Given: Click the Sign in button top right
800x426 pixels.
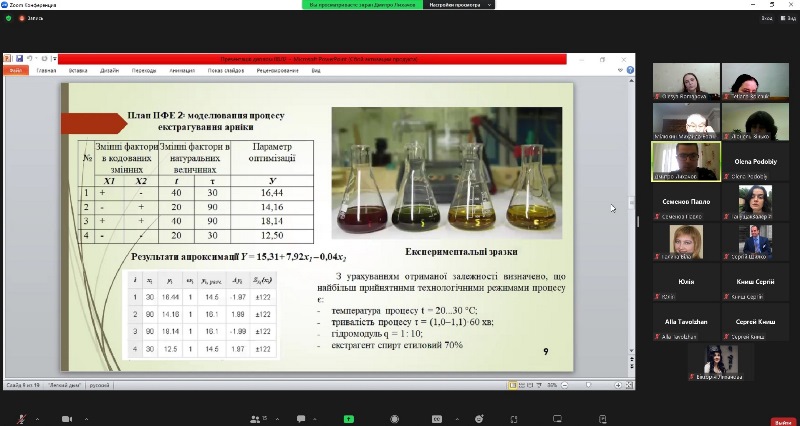Looking at the screenshot, I should (767, 18).
